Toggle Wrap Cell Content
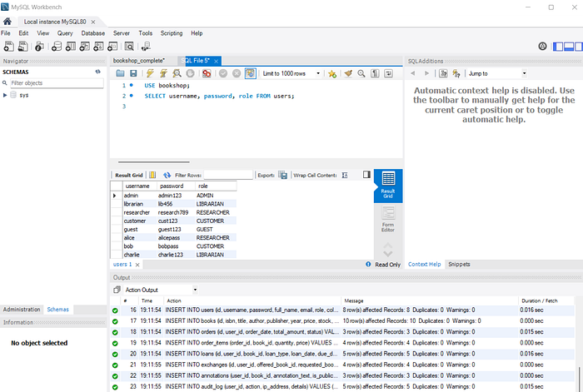 [345, 175]
